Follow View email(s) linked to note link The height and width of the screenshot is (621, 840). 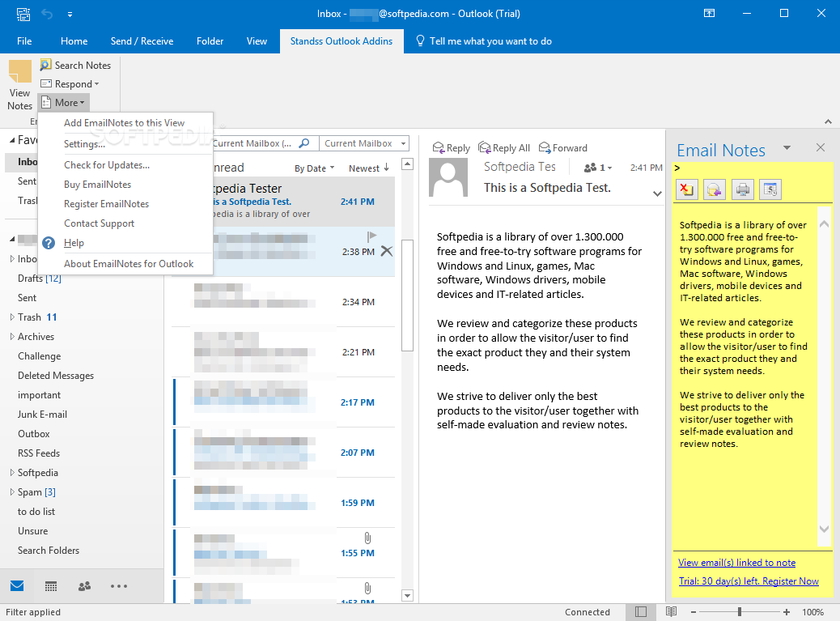coord(736,563)
